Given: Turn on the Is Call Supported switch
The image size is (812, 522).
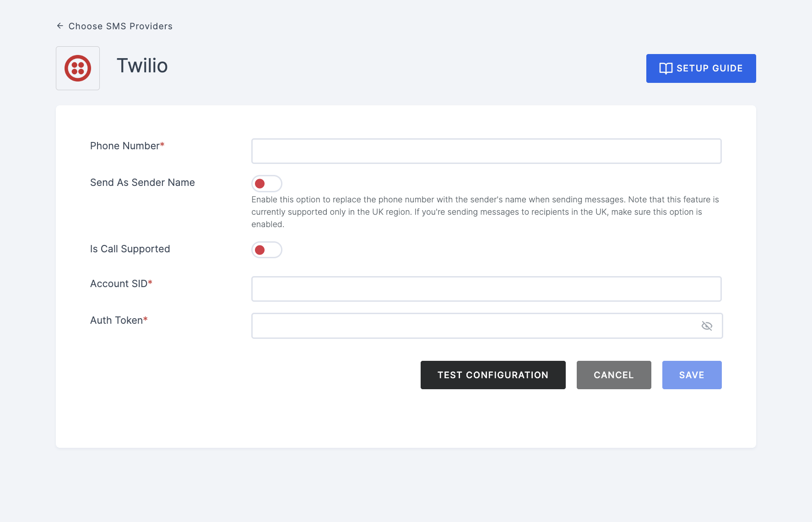Looking at the screenshot, I should click(267, 250).
